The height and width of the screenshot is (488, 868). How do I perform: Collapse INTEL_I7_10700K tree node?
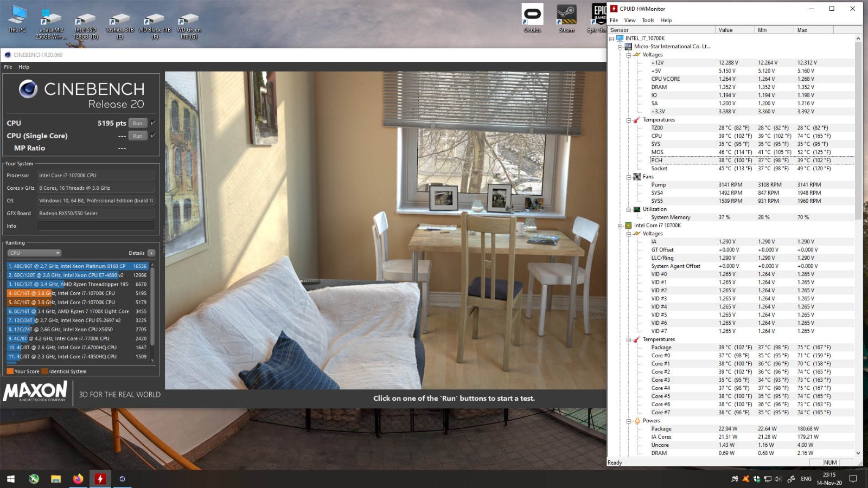tap(611, 38)
